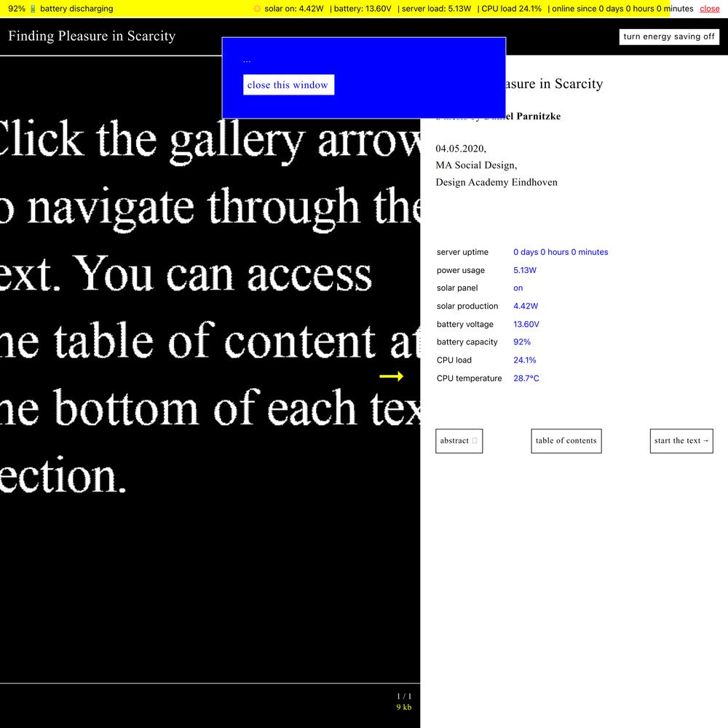Click the 92% battery capacity value
Screen dimensions: 728x728
(521, 342)
